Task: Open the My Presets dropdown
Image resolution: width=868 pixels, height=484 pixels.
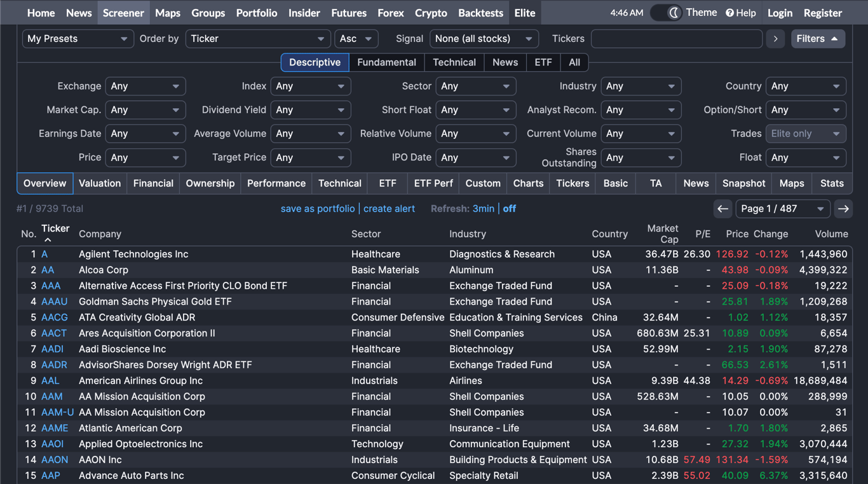Action: point(78,39)
